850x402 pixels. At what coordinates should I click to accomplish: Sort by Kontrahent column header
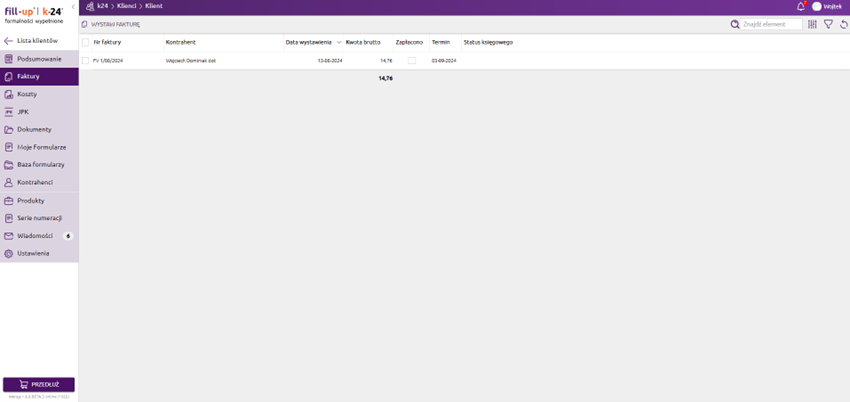point(181,42)
